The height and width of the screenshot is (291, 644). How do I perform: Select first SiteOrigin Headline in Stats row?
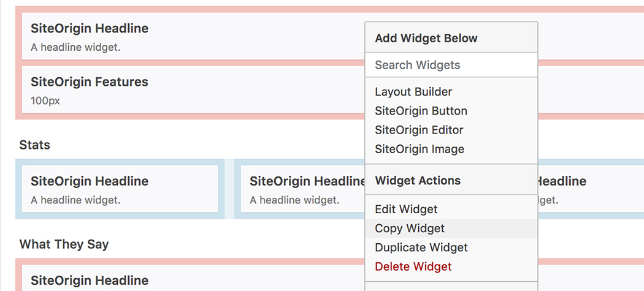click(x=120, y=189)
